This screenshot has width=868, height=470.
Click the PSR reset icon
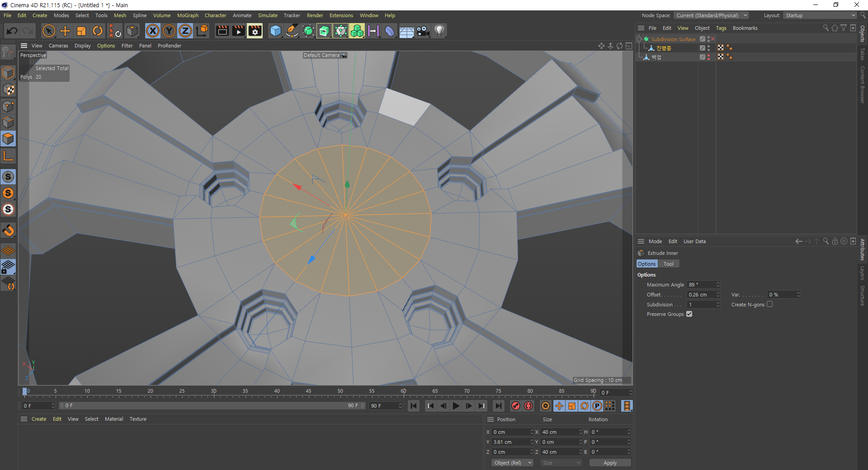115,31
